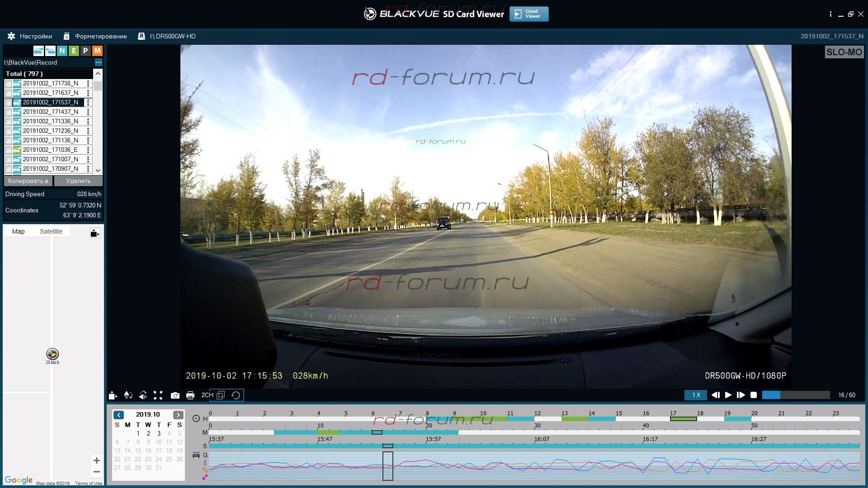This screenshot has height=488, width=868.
Task: Check the box for 20191002_171738_N
Action: click(8, 84)
